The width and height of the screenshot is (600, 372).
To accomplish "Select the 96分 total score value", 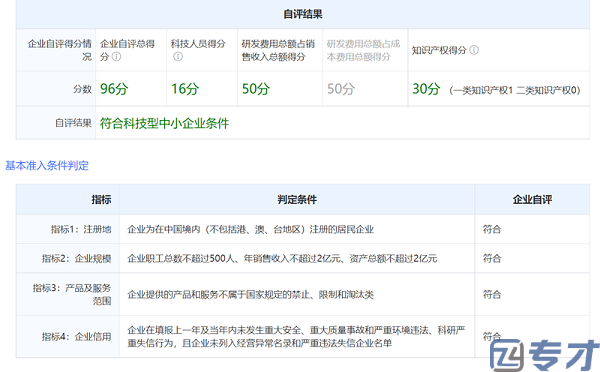I will tap(114, 89).
